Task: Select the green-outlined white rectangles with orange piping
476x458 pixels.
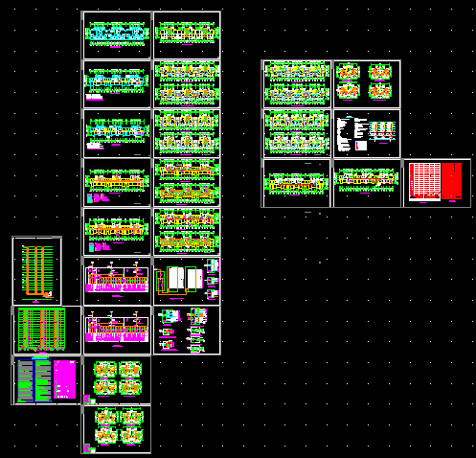Action: 179,280
